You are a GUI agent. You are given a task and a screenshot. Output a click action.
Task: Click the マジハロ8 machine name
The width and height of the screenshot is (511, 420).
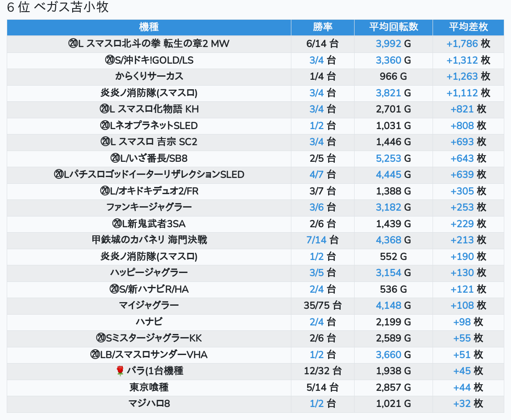pos(149,404)
